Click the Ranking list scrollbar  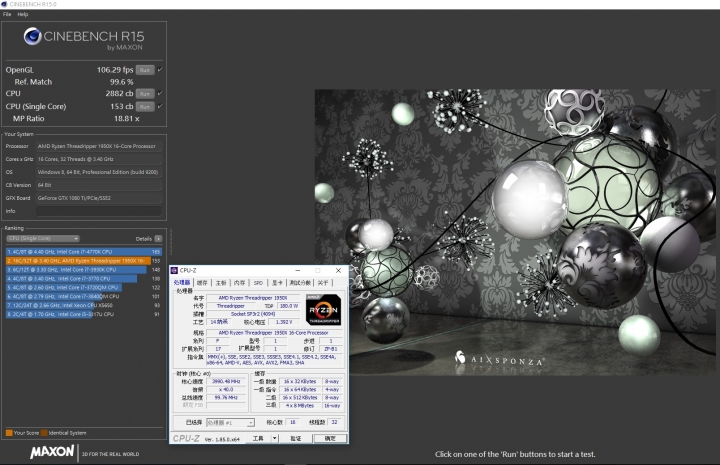tap(170, 243)
